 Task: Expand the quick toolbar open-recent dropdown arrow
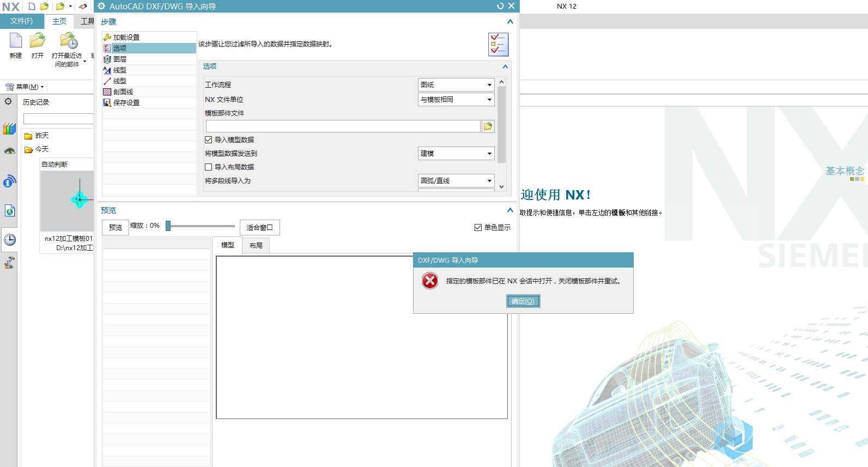pos(70,7)
